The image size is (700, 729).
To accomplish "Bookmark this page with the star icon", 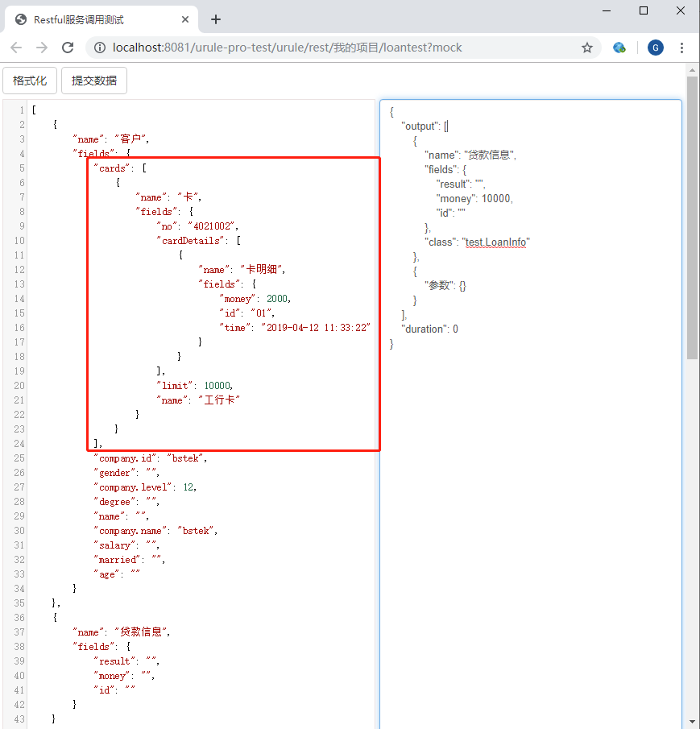I will coord(587,48).
